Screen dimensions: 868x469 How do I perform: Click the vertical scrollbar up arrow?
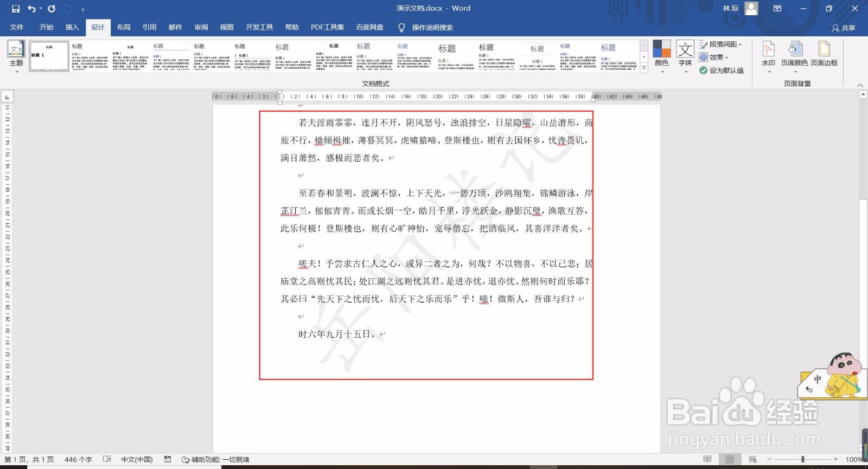pos(863,94)
